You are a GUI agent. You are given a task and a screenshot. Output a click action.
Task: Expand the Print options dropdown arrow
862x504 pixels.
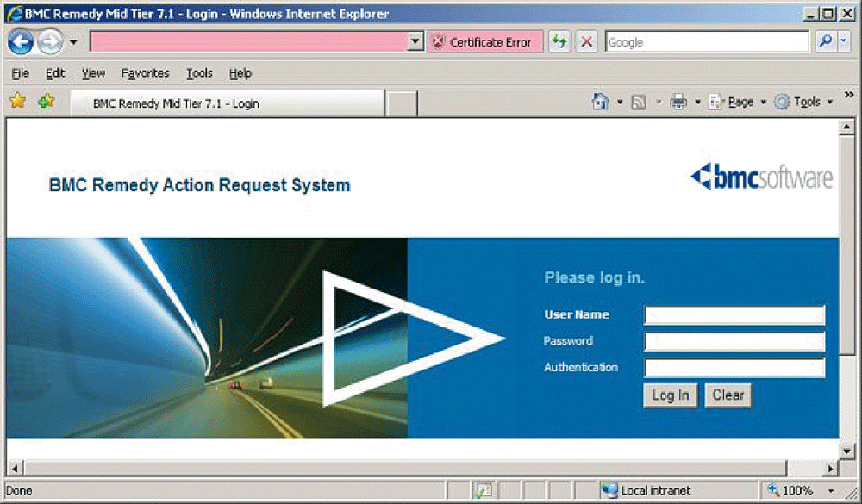(697, 102)
